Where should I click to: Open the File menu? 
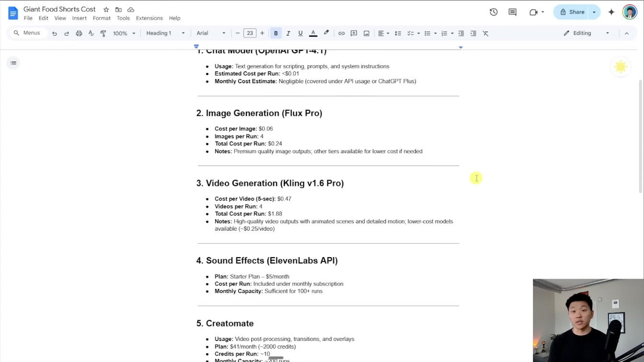[28, 18]
